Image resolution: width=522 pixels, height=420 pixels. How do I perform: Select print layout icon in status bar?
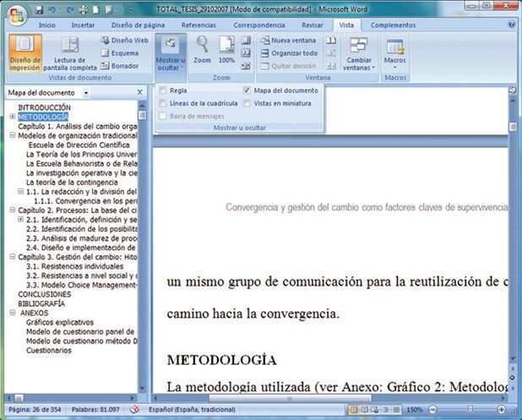[354, 410]
